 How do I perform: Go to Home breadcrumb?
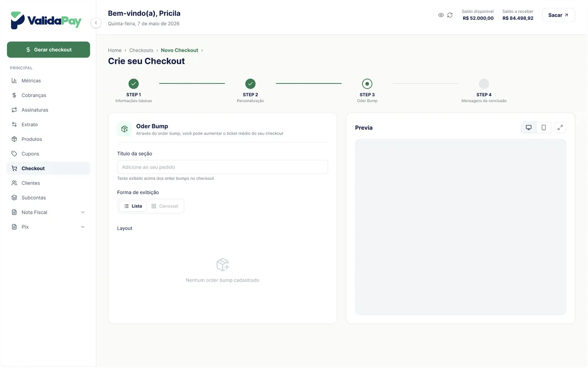click(x=114, y=50)
